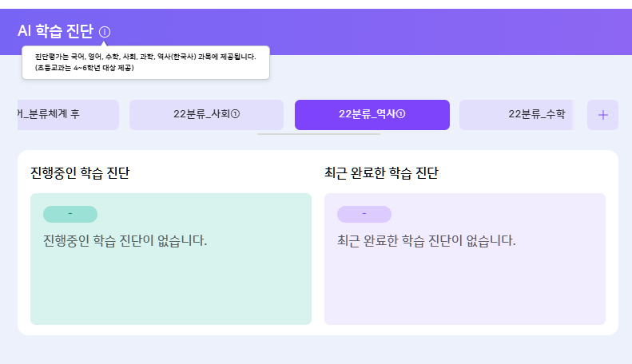Screen dimensions: 632x364
Task: Click the 최근 완료한 학습 진단이 없습니다 message
Action: (427, 239)
